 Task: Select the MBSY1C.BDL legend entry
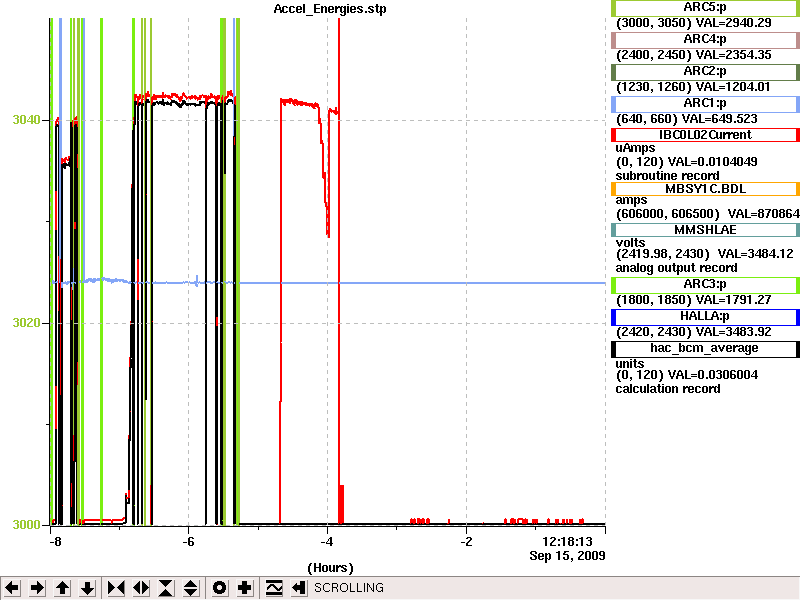(705, 189)
